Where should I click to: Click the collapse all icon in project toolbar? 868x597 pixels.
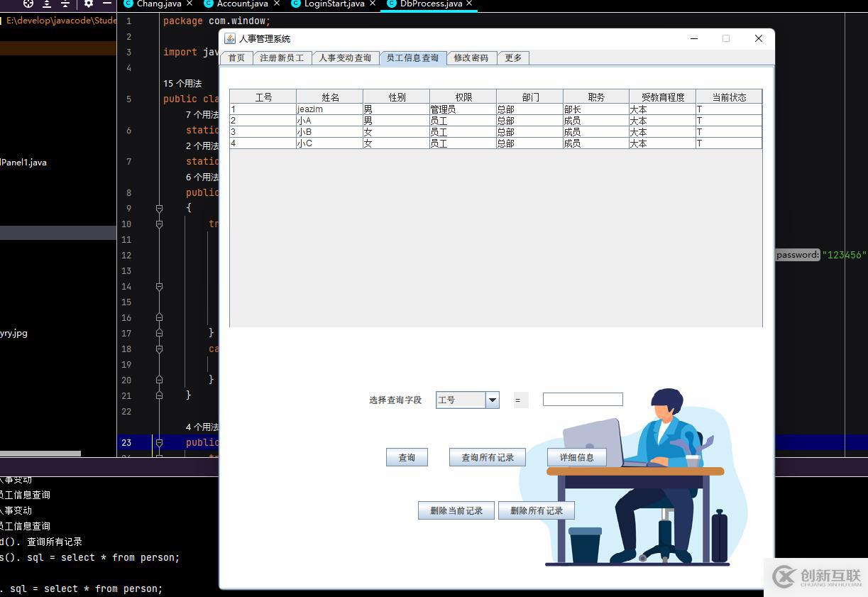click(x=65, y=4)
